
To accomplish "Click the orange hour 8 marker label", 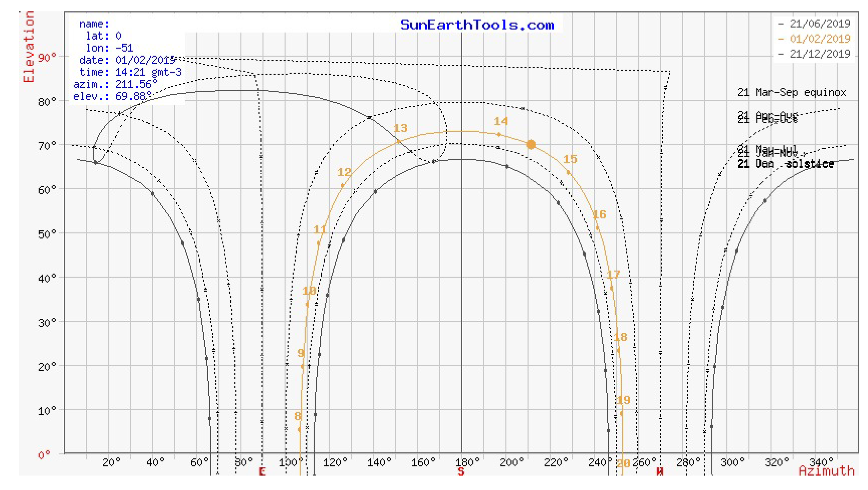I will pyautogui.click(x=297, y=416).
